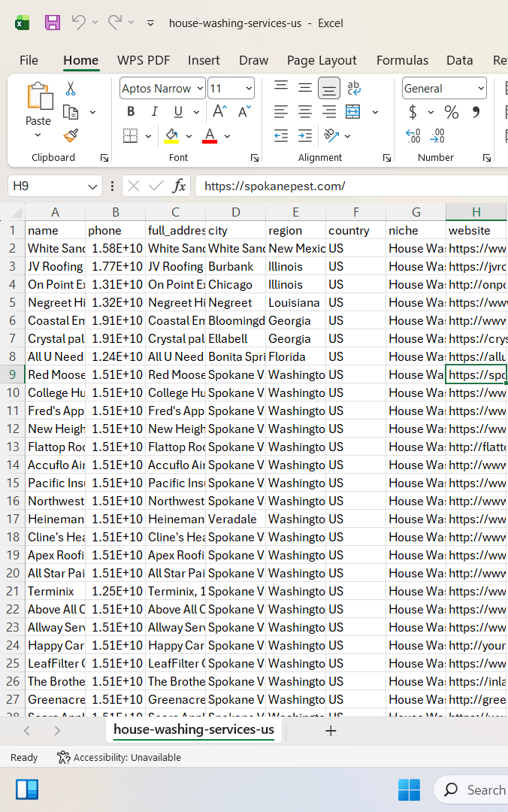Click Merge & Center icon
Viewport: 508px width, 812px height.
(353, 112)
